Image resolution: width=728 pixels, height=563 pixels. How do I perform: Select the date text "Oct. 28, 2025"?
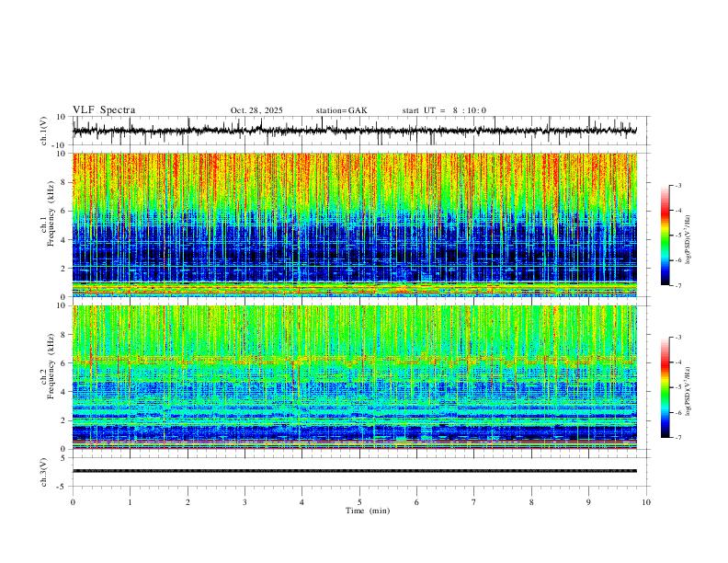[x=256, y=110]
